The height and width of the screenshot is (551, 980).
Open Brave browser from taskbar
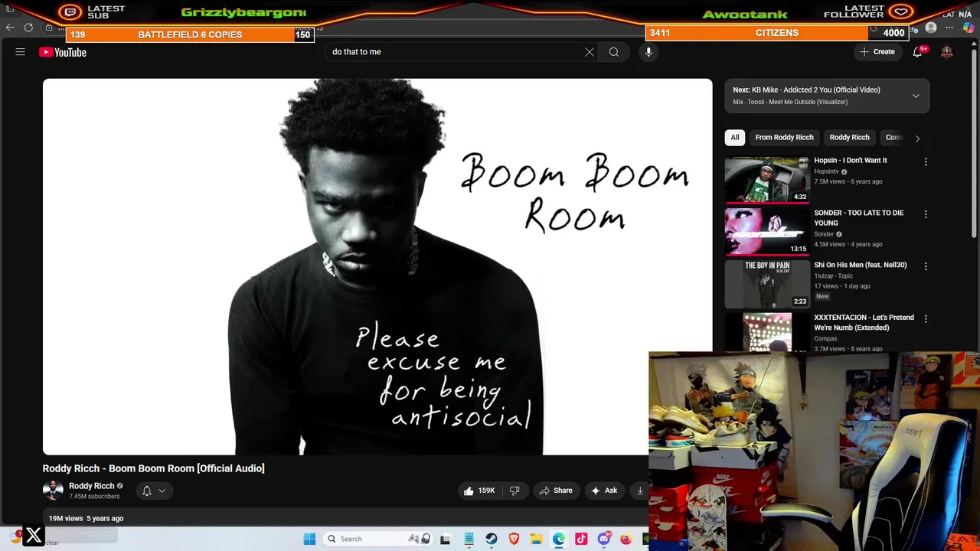click(514, 539)
